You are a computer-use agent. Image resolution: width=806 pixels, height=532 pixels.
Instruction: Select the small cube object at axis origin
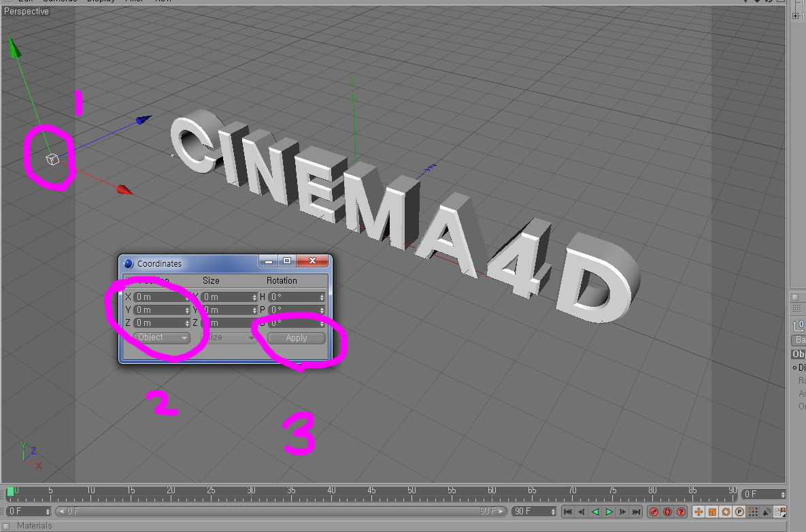52,159
